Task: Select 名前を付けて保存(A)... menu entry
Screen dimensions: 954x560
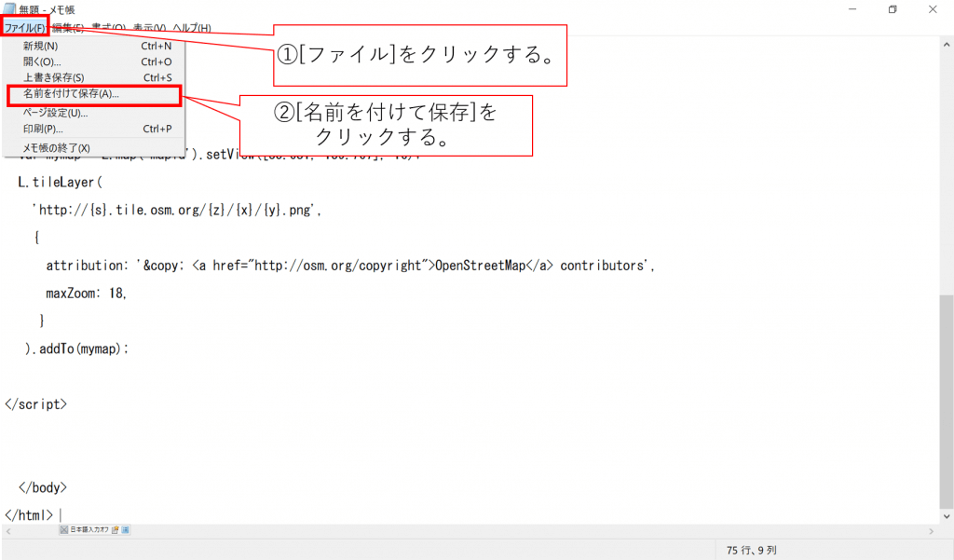Action: (x=94, y=94)
